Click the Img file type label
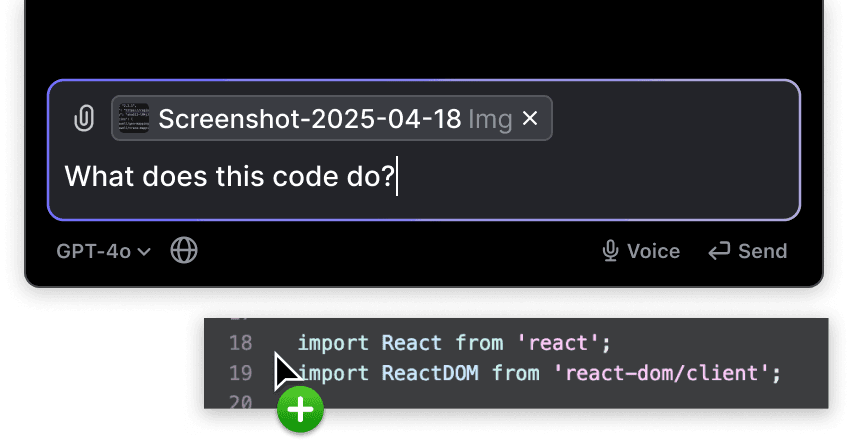This screenshot has height=442, width=848. click(x=490, y=120)
